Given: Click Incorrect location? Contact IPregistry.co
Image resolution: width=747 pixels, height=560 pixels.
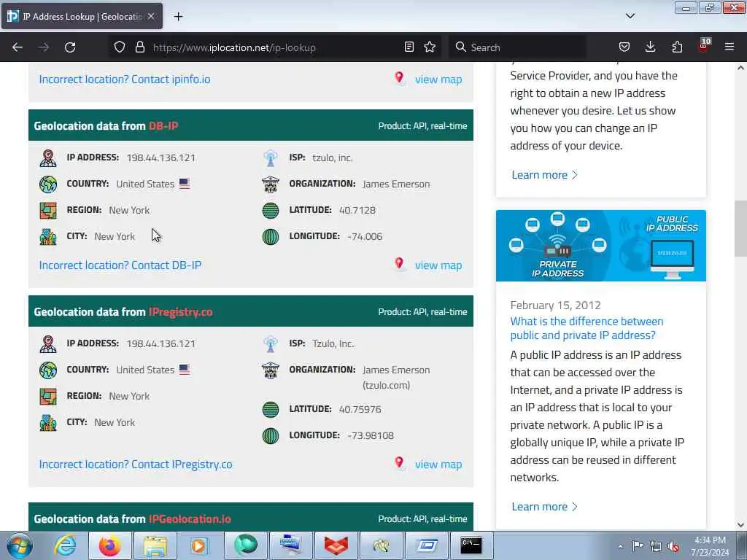Looking at the screenshot, I should (x=136, y=464).
